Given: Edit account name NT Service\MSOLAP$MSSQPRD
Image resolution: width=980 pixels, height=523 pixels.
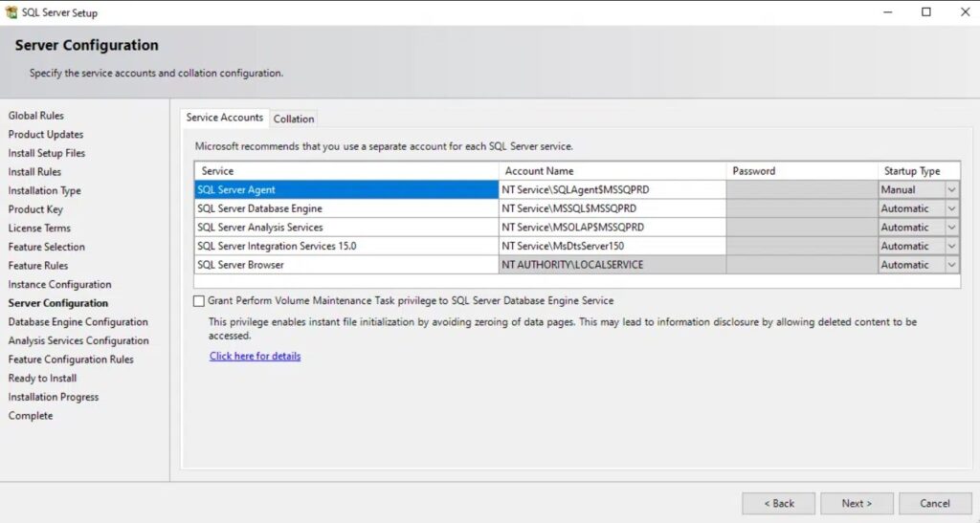Looking at the screenshot, I should point(612,228).
